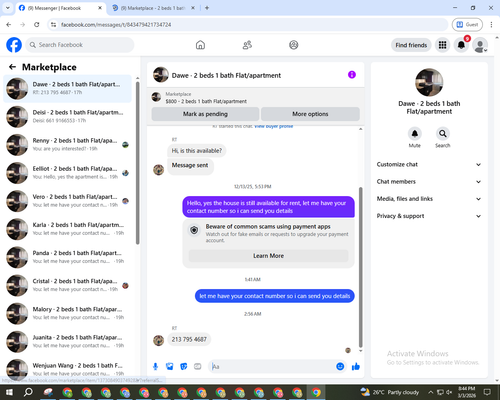Switch to Marketplace browser tab

coord(152,8)
